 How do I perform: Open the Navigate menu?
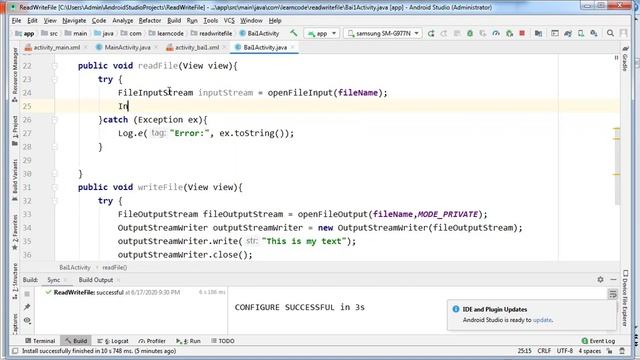click(74, 20)
